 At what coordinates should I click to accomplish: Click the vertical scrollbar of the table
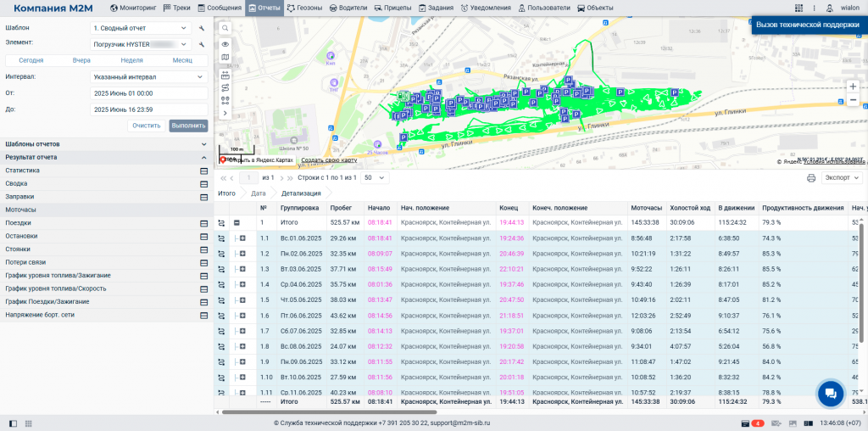[x=861, y=283]
